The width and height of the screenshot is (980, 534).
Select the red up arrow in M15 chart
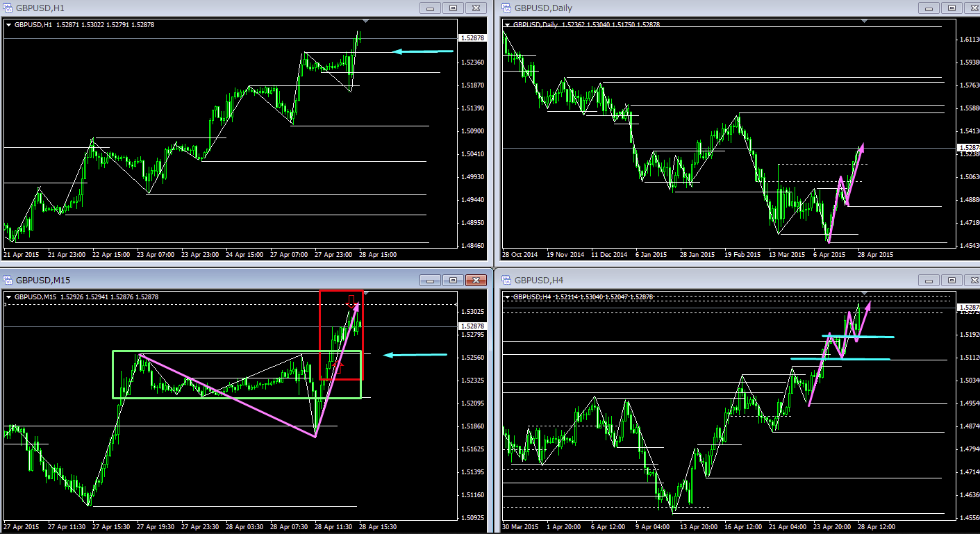[x=340, y=366]
